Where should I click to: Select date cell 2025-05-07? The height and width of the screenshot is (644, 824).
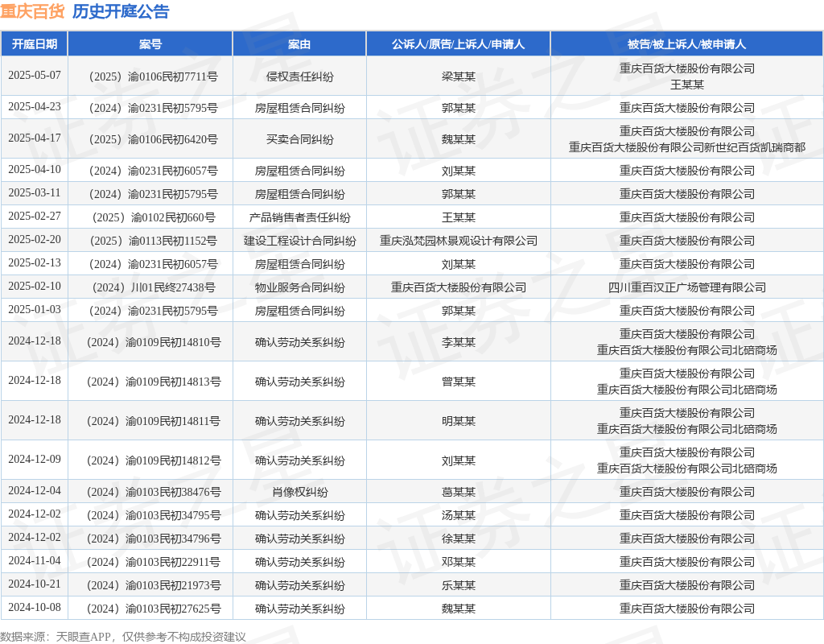tap(34, 75)
